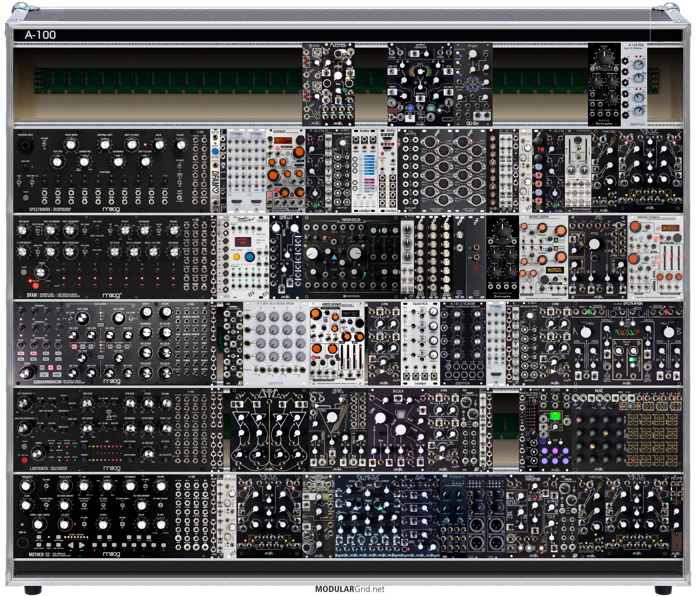
Task: Flip the VCO WAVE switch on the Spectravox
Action: 44,144
